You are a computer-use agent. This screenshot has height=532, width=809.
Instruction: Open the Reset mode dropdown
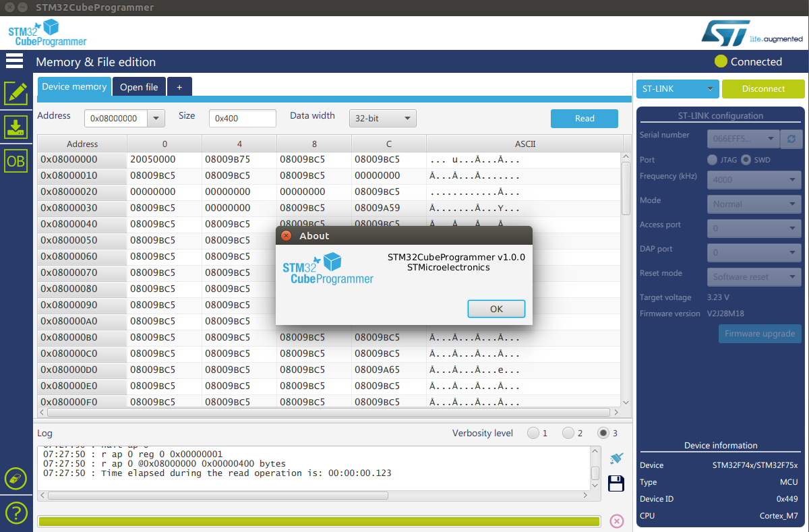(x=754, y=276)
